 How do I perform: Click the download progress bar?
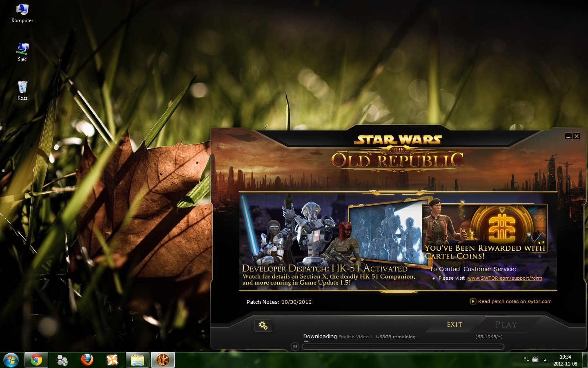(x=403, y=347)
